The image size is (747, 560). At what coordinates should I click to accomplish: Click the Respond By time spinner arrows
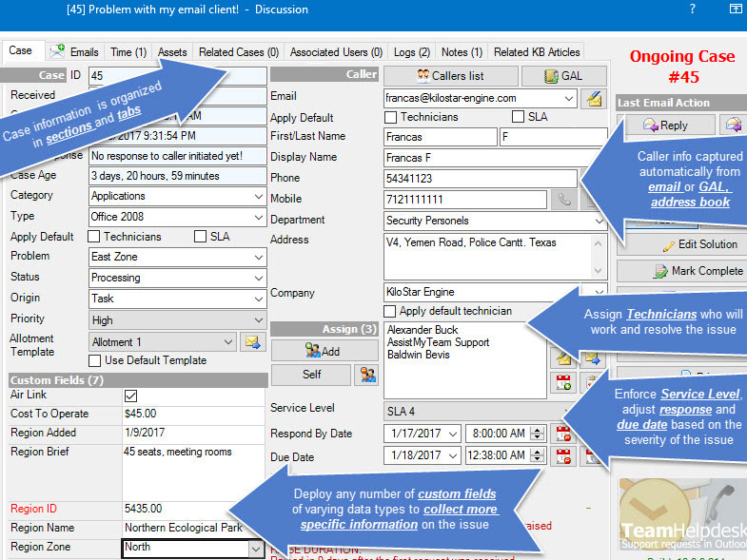click(538, 434)
